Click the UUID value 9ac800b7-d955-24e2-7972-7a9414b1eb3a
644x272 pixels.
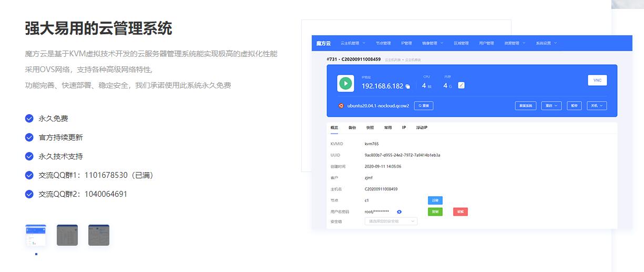click(x=403, y=155)
